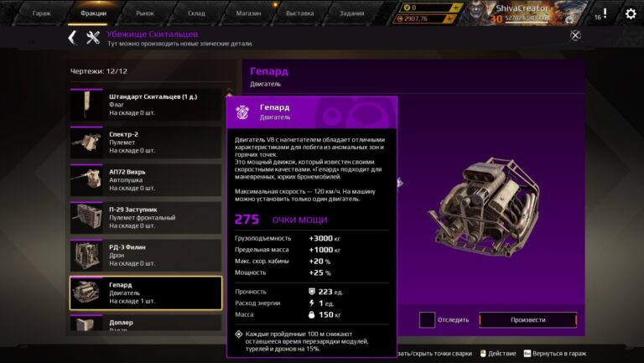This screenshot has width=644, height=363.
Task: Click the plus icon beside 2907,76 balance
Action: pyautogui.click(x=449, y=18)
